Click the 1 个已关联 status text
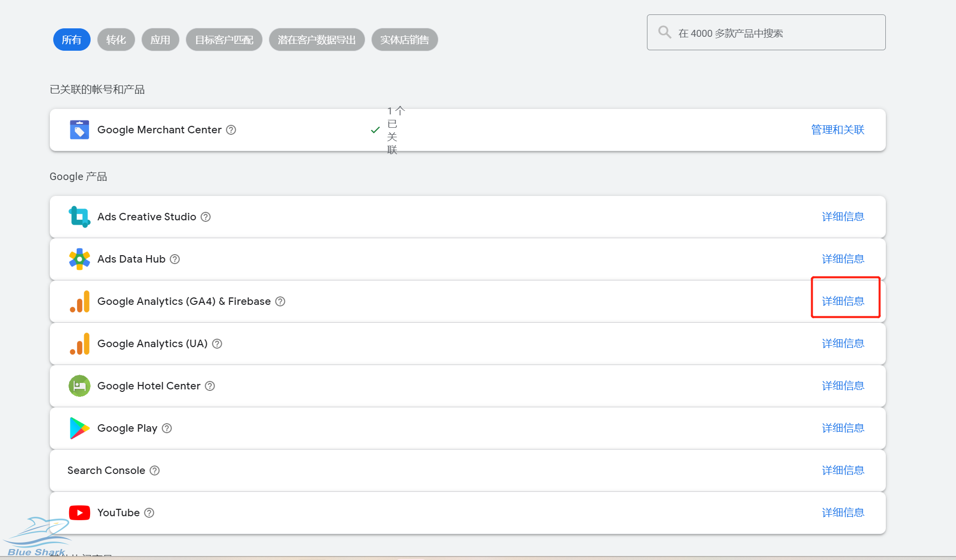 tap(396, 130)
